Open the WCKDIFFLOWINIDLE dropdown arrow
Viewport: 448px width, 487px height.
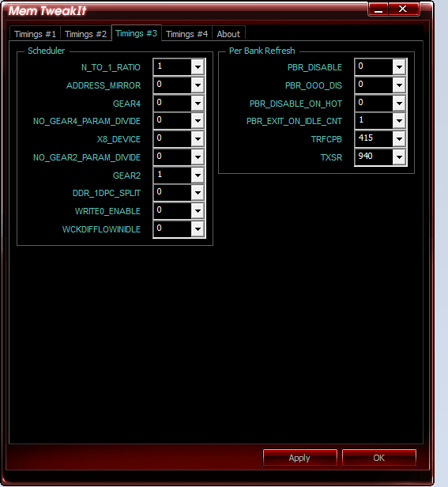click(x=198, y=229)
